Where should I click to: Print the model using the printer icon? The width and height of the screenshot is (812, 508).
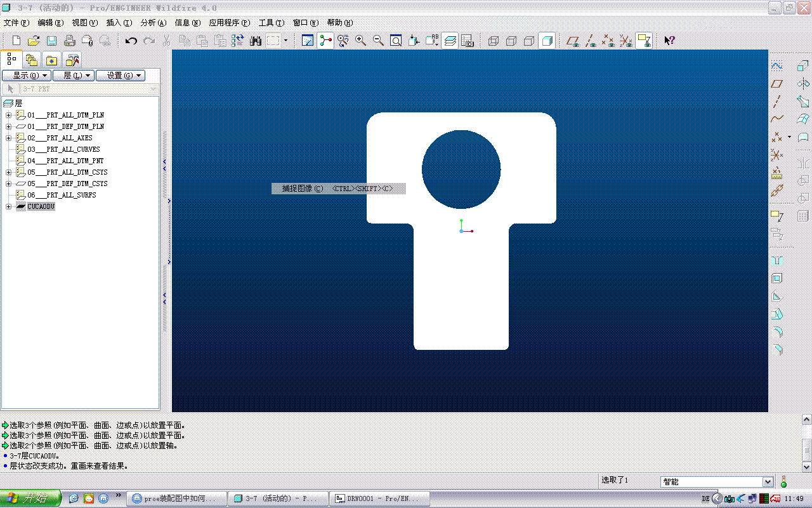click(x=70, y=41)
